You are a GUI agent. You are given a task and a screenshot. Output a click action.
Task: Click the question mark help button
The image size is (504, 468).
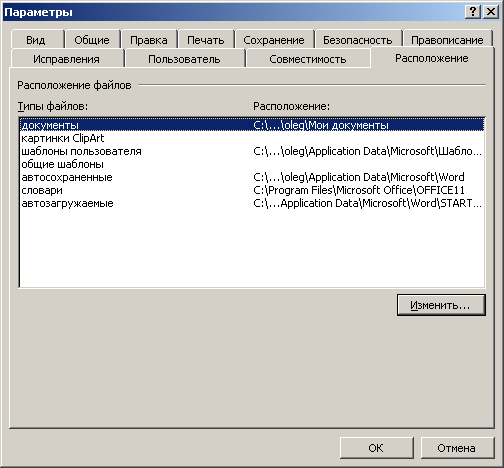[x=473, y=12]
